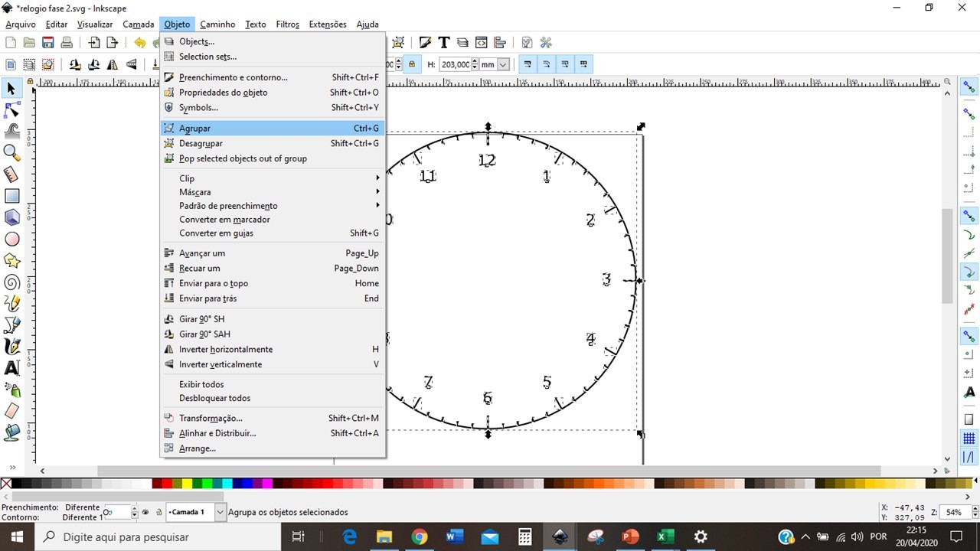Click Inverter horizontalmente in the menu
980x551 pixels.
(273, 349)
